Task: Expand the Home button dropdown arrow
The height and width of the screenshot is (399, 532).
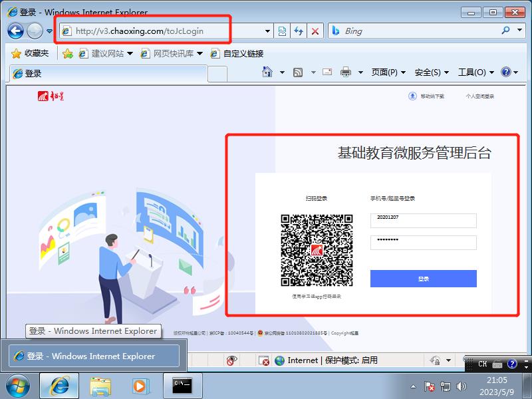Action: click(x=282, y=72)
